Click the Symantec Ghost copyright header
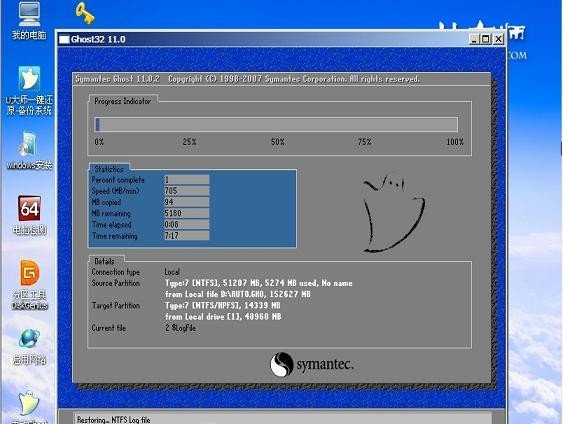Screen dimensions: 563x424 247,79
